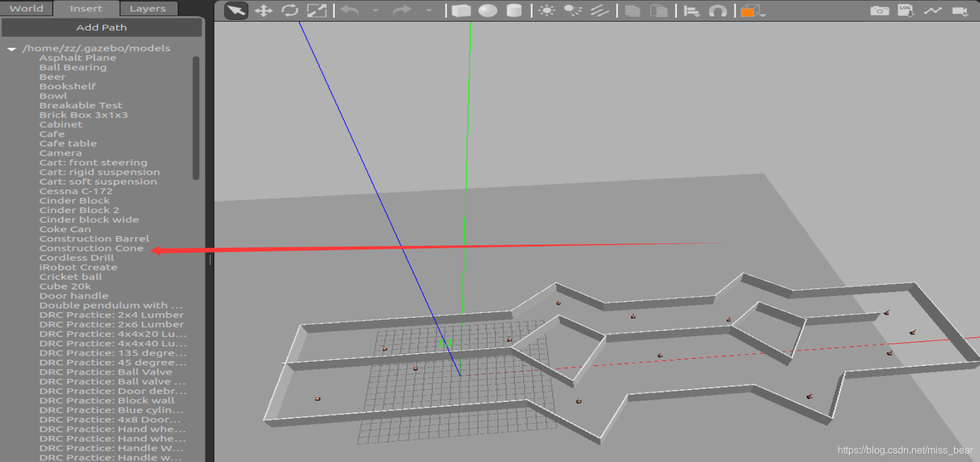Select the Cabinet model

(61, 124)
